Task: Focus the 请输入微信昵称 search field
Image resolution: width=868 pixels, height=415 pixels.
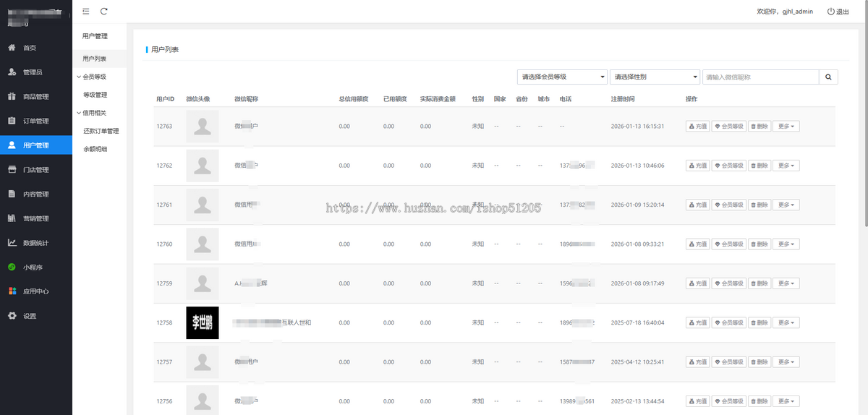Action: point(760,77)
